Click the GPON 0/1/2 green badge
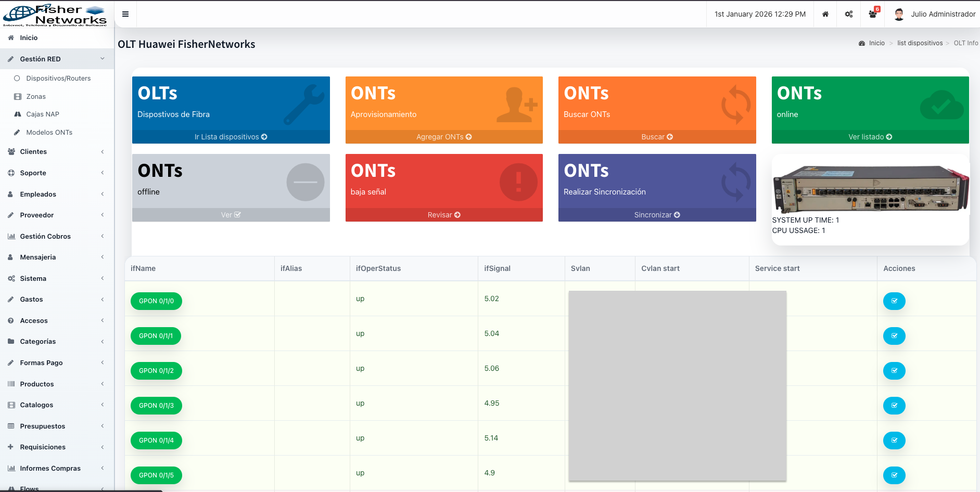Screen dimensions: 980x492 tap(156, 371)
